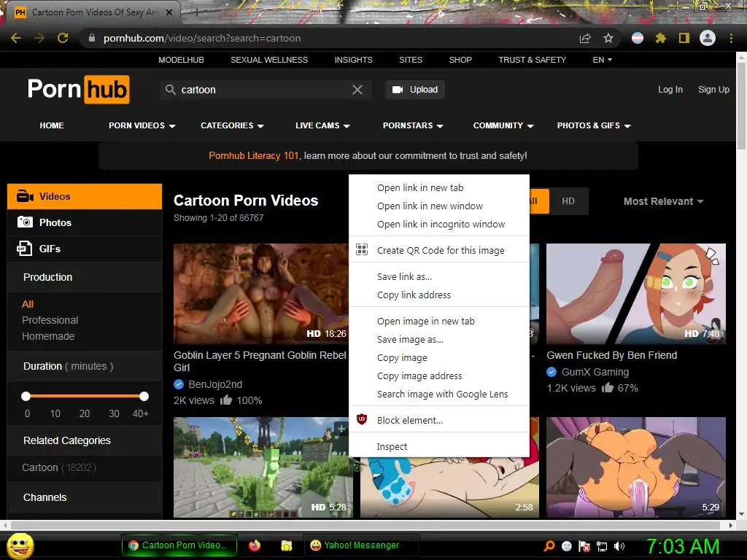Click the horizontal scrollbar right arrow

click(731, 525)
